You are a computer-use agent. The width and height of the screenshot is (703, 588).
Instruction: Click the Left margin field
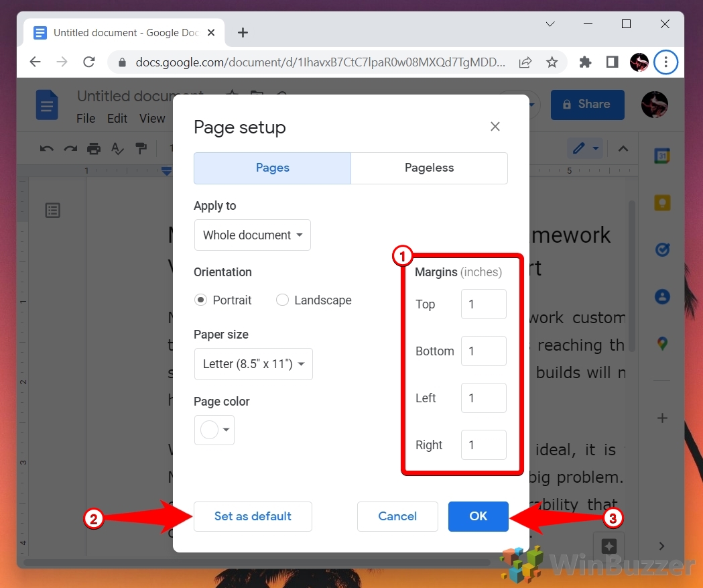coord(484,398)
